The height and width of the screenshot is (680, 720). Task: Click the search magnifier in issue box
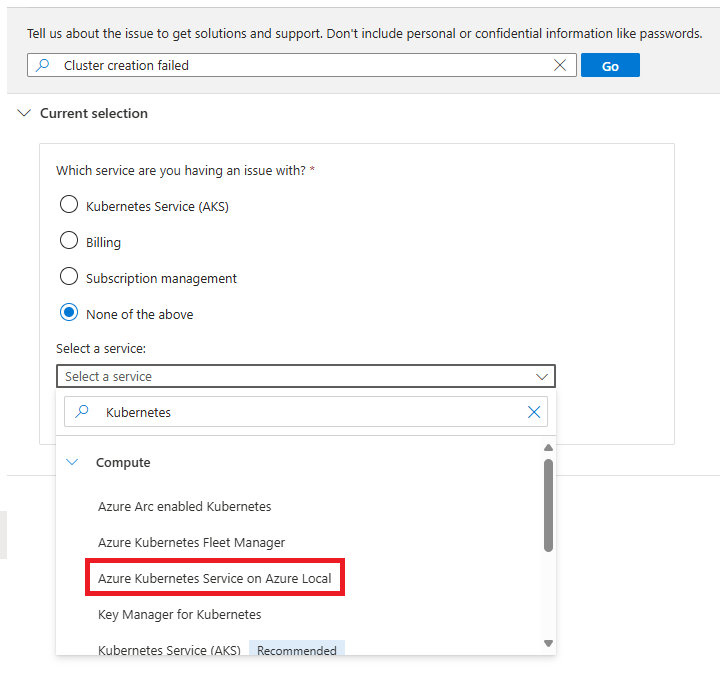(43, 65)
